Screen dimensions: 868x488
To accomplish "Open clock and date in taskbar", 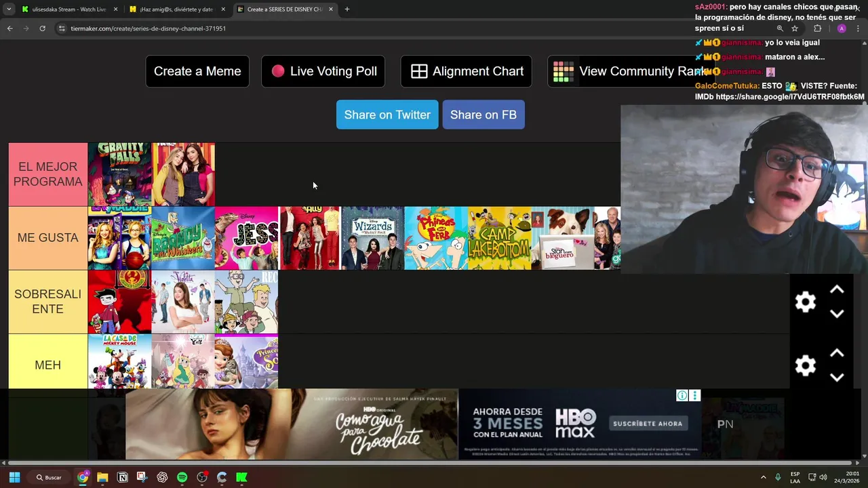I will (846, 477).
